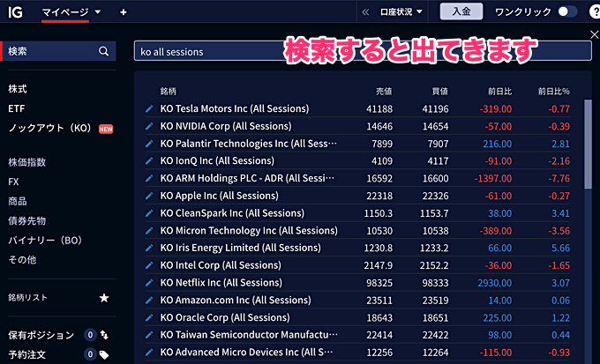The height and width of the screenshot is (364, 600).
Task: Select KO Netflix Inc (All Sessions)
Action: [221, 283]
